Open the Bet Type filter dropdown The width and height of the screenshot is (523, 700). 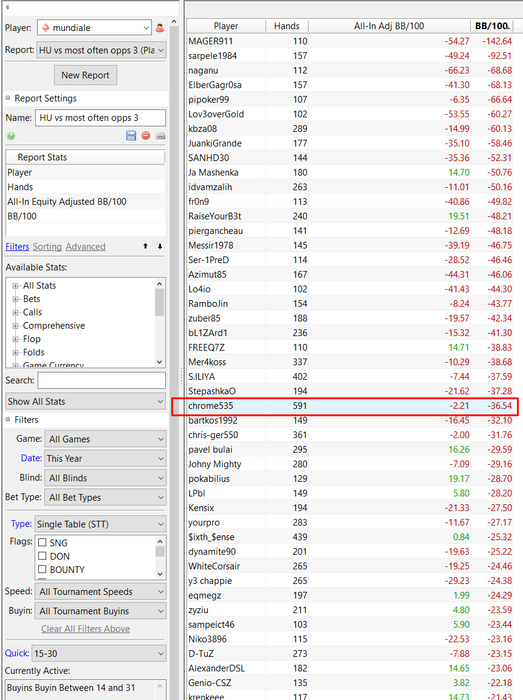[x=105, y=497]
